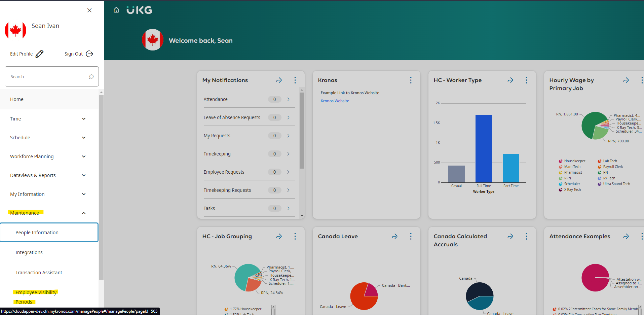The width and height of the screenshot is (644, 315).
Task: Click the Sign Out arrow icon
Action: (89, 54)
